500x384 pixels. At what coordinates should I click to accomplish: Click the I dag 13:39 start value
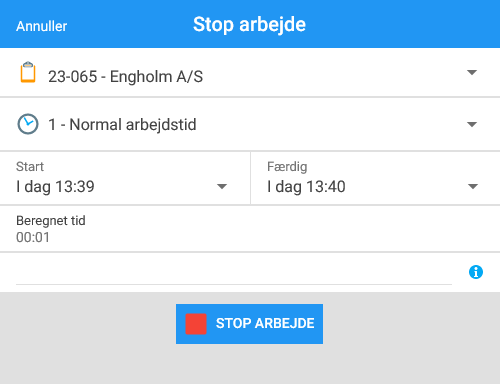coord(55,186)
